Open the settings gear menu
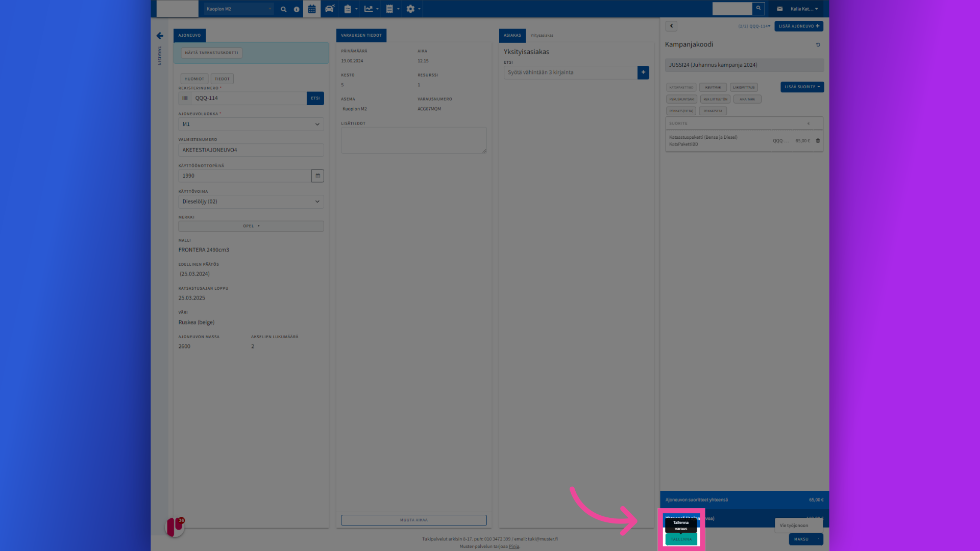 click(x=413, y=9)
